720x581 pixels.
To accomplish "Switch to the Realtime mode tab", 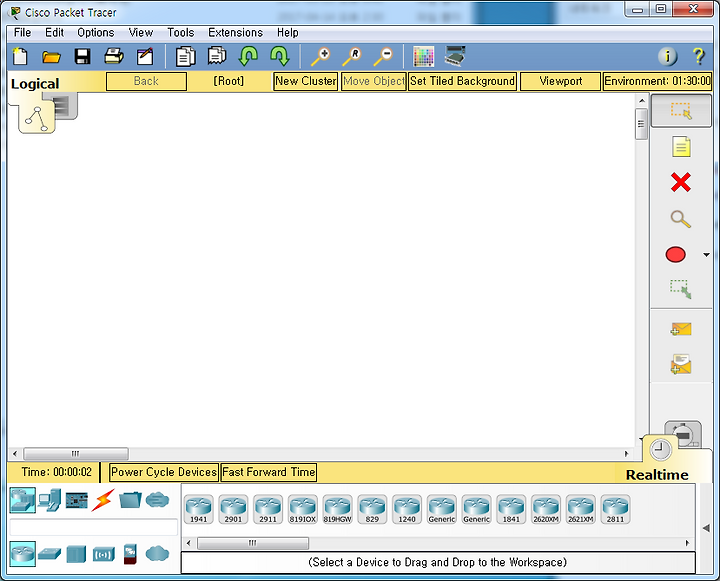I will point(657,475).
